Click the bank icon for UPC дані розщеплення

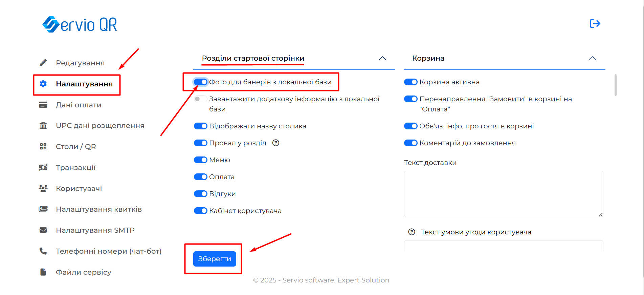click(x=43, y=126)
